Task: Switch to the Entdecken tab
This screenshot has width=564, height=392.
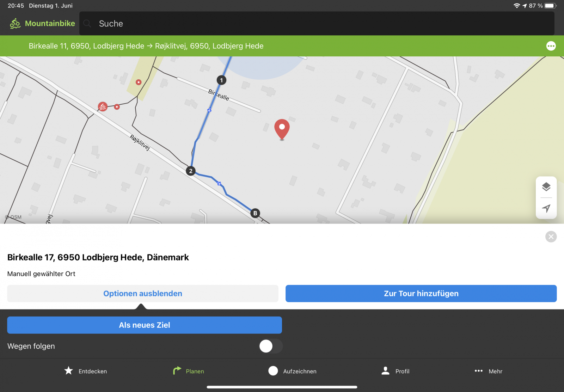Action: pos(86,371)
